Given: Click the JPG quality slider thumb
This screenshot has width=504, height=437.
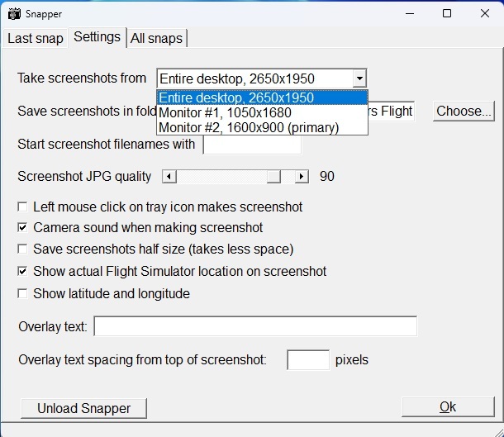Looking at the screenshot, I should [274, 177].
